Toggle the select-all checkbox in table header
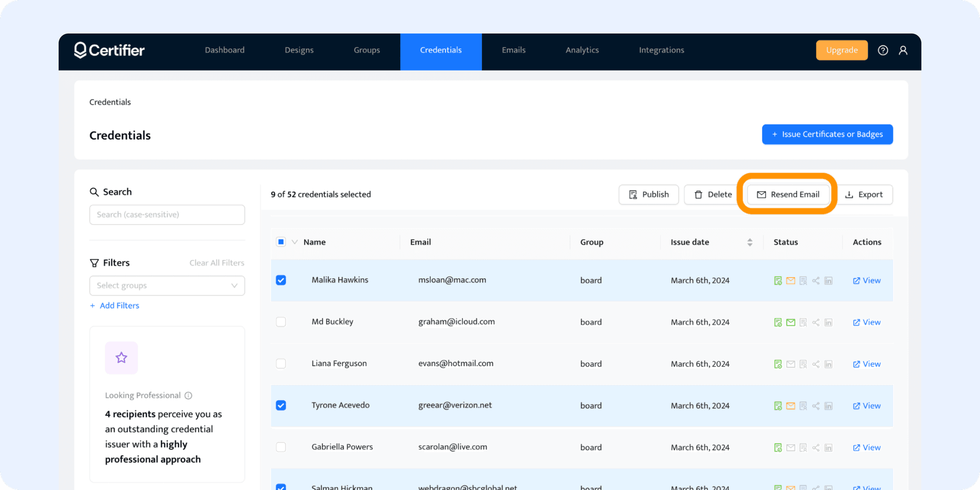Viewport: 980px width, 490px height. (281, 242)
